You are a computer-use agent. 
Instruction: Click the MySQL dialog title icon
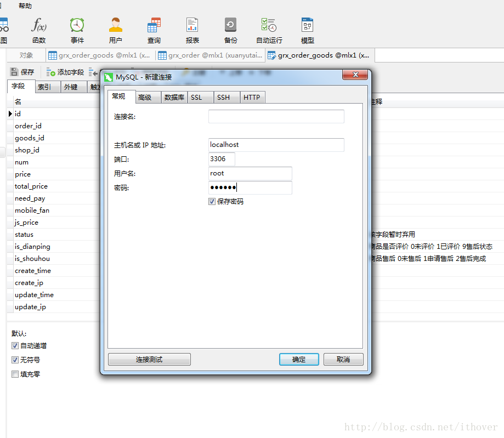[109, 77]
